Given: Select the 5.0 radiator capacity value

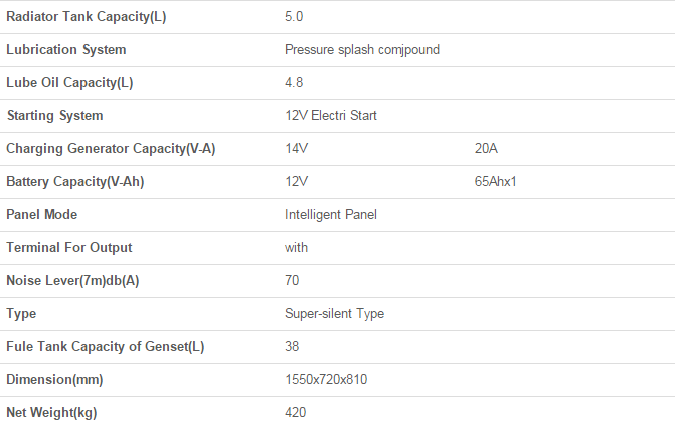Looking at the screenshot, I should point(294,17).
